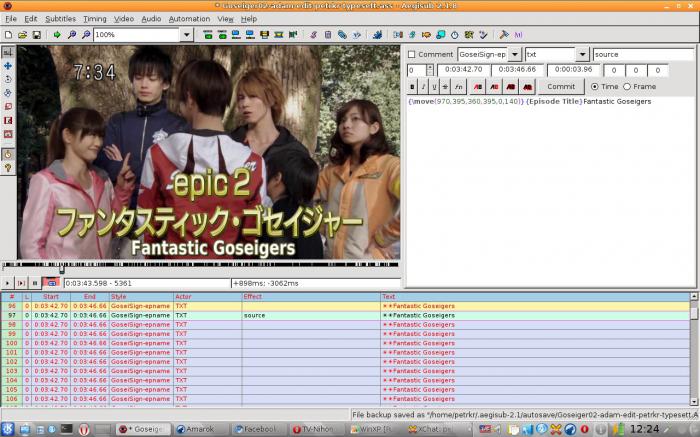The image size is (700, 437).
Task: Open Shift Times clock icon
Action: (x=454, y=35)
